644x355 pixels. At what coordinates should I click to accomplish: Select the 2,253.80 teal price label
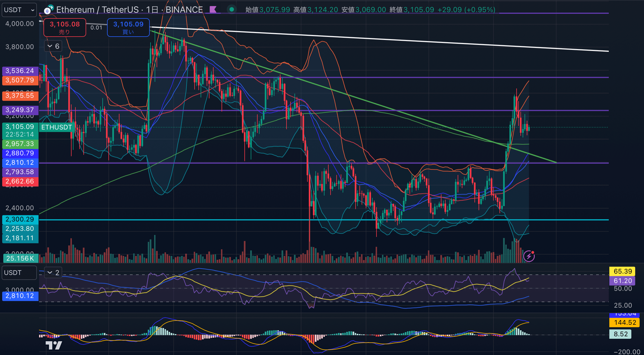tap(20, 228)
